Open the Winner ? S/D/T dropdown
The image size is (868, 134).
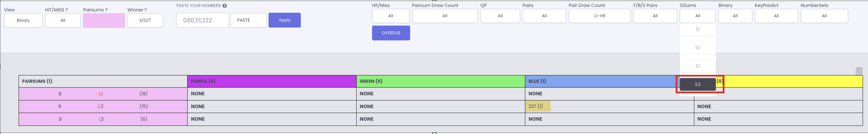click(x=145, y=20)
